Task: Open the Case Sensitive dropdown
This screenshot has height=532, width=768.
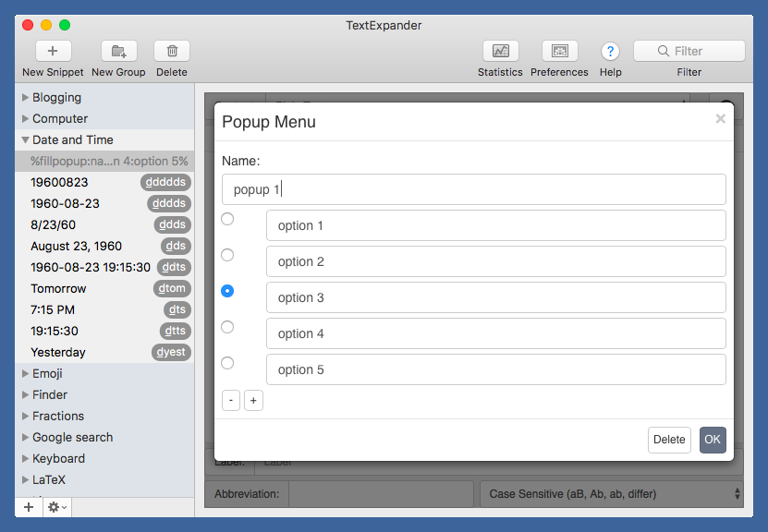Action: [x=611, y=494]
